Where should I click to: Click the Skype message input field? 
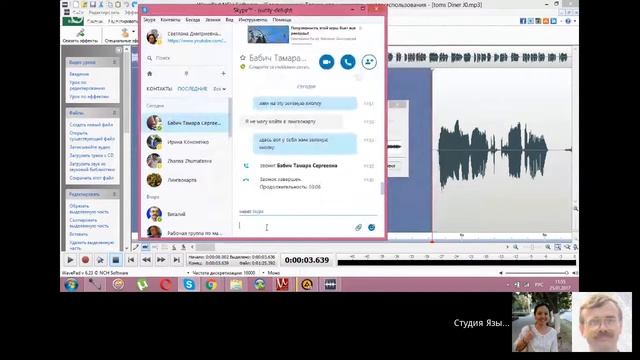(x=296, y=227)
